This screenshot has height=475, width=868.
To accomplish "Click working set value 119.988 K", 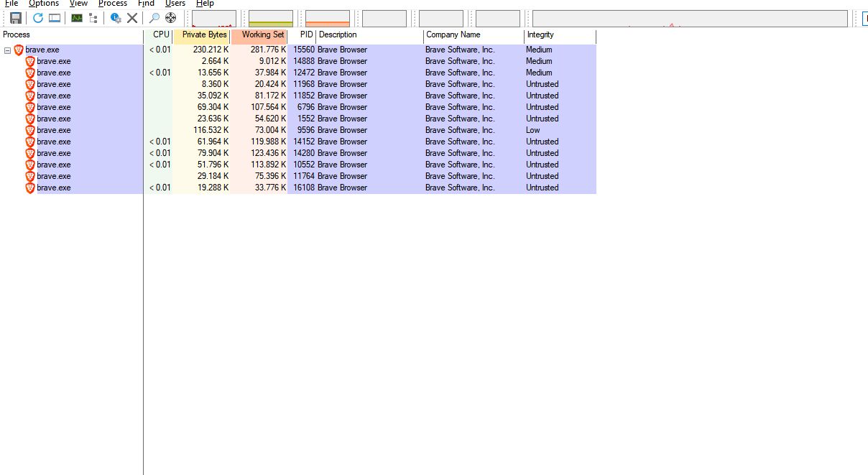I will 268,142.
